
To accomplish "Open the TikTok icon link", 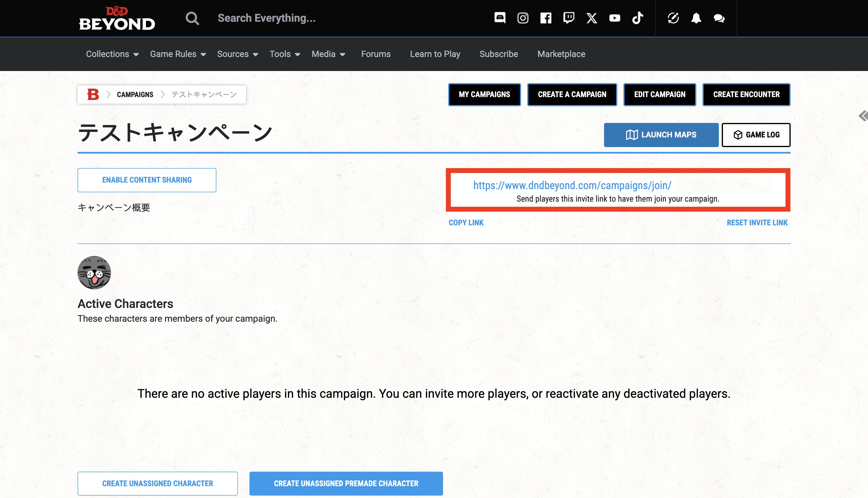I will pos(637,18).
